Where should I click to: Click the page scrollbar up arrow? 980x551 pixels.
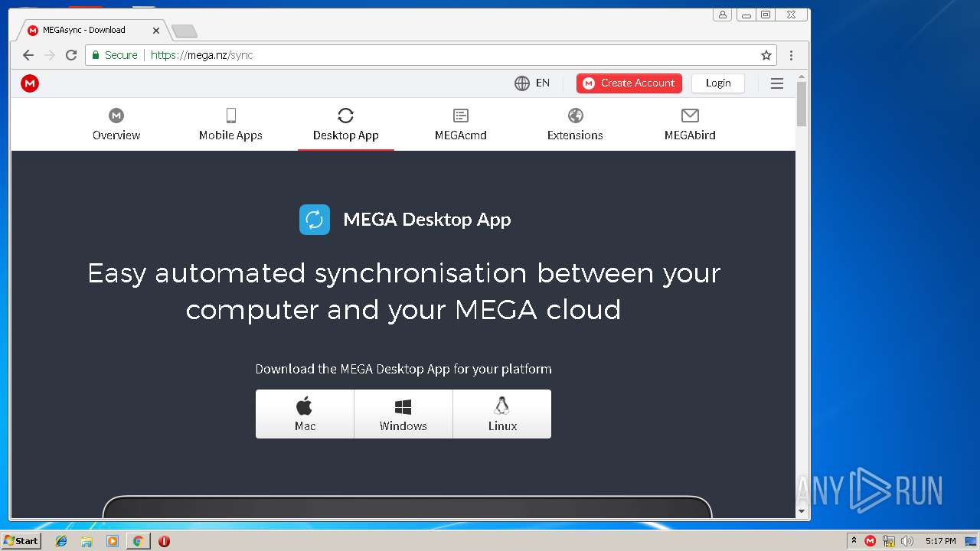pyautogui.click(x=802, y=77)
